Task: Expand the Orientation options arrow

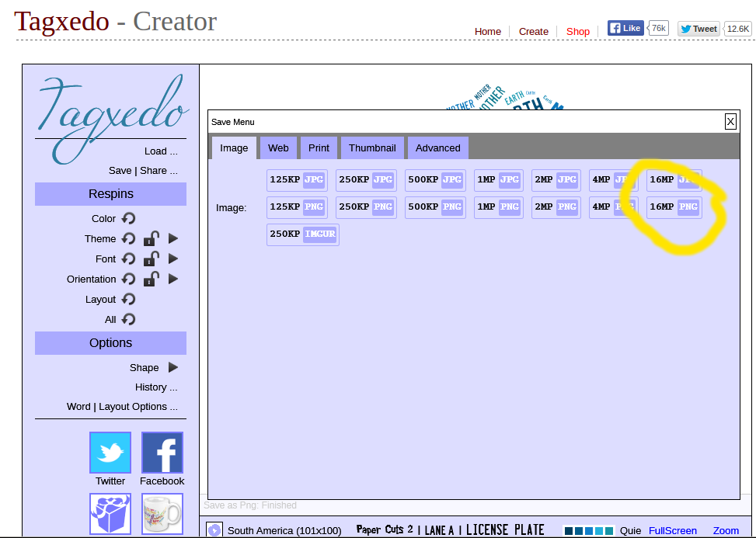Action: pyautogui.click(x=173, y=279)
